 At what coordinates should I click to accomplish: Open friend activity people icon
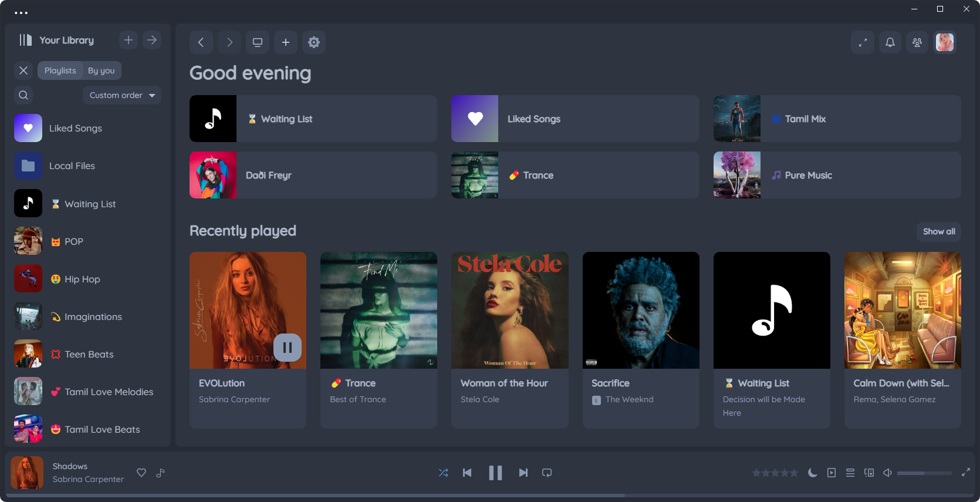click(917, 42)
